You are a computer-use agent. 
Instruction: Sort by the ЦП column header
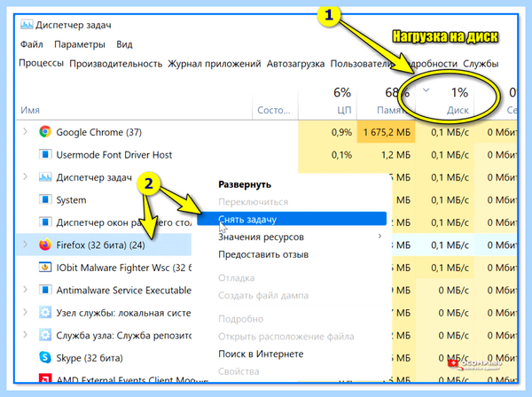coord(344,110)
